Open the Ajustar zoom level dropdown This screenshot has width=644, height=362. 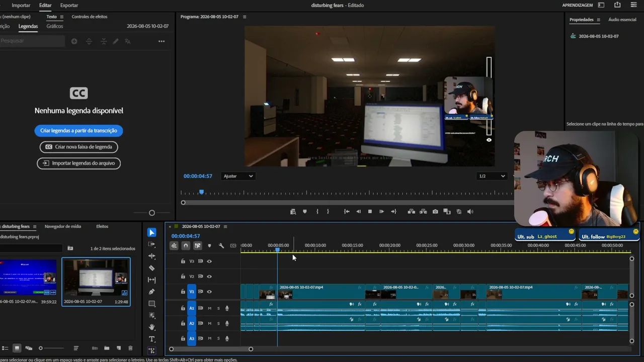[238, 176]
